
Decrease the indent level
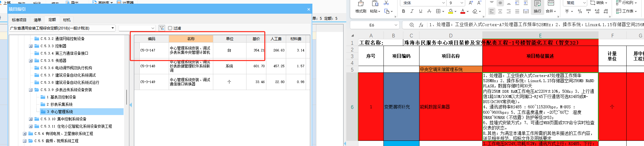tap(517, 3)
